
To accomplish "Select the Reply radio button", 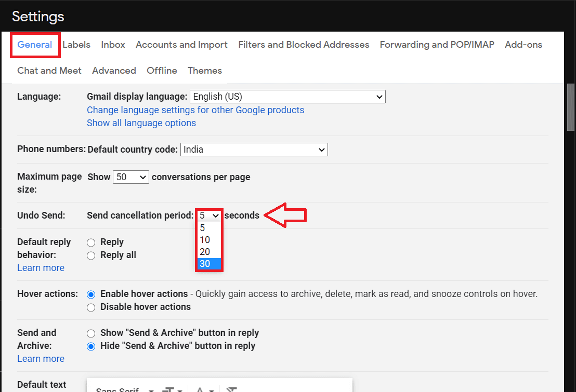I will click(x=91, y=242).
